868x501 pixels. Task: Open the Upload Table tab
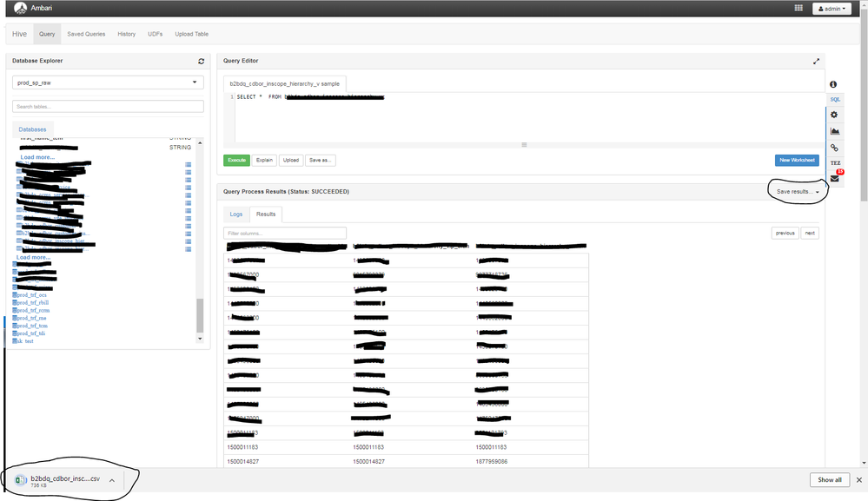[x=191, y=34]
